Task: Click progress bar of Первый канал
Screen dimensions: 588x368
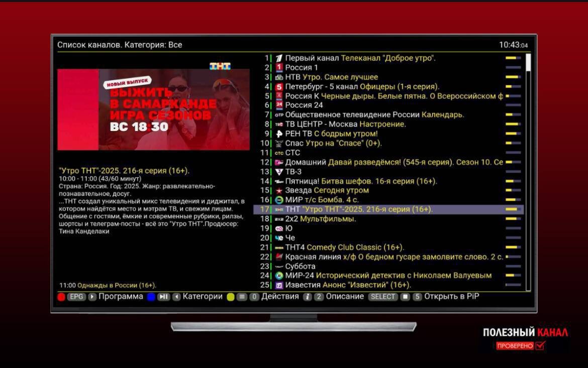Action: [513, 58]
